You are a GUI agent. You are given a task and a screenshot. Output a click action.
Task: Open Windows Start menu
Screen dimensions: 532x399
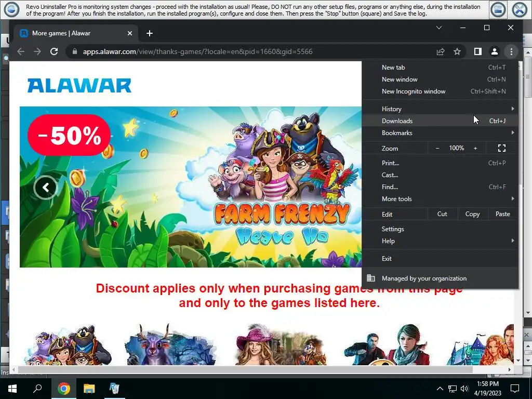[x=12, y=389]
